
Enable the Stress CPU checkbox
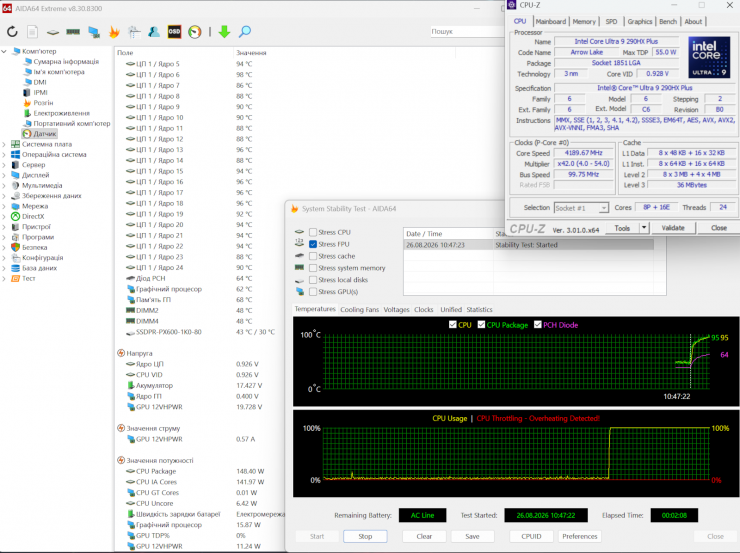pyautogui.click(x=313, y=232)
